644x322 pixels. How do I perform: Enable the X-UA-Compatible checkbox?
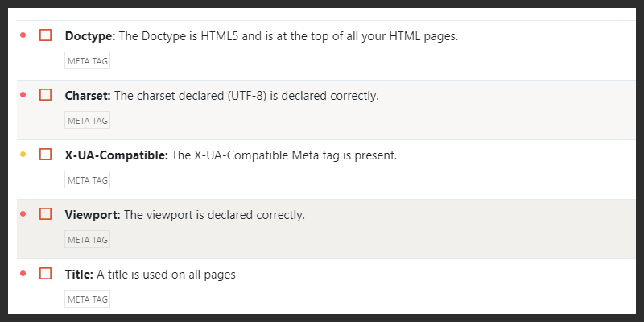coord(46,155)
